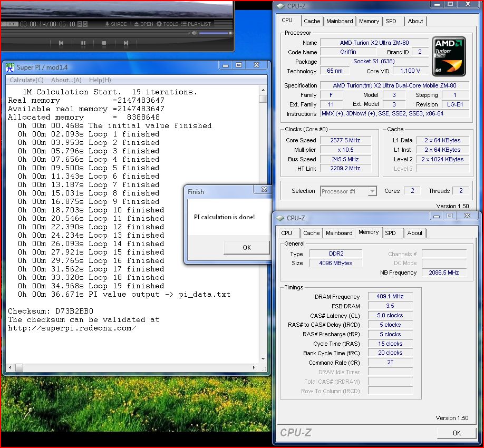Click OPEN in the media player

143,24
